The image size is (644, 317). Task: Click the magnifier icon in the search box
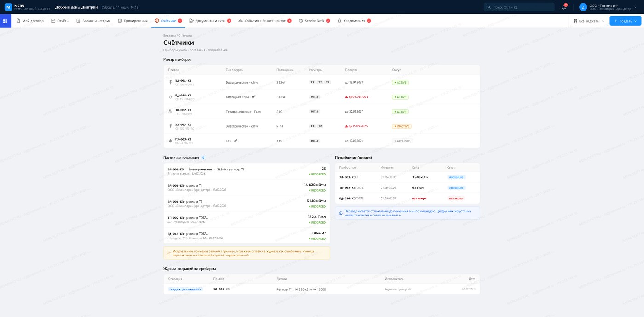point(489,7)
